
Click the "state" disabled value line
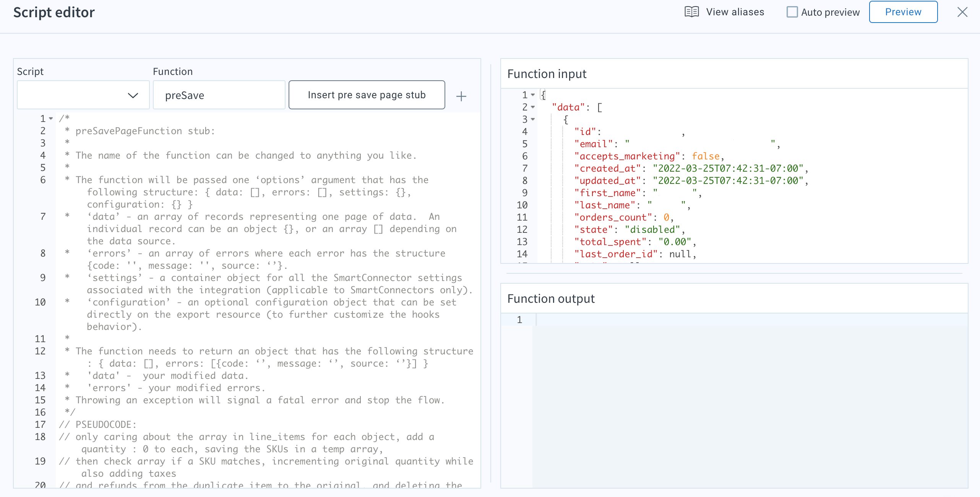tap(652, 229)
